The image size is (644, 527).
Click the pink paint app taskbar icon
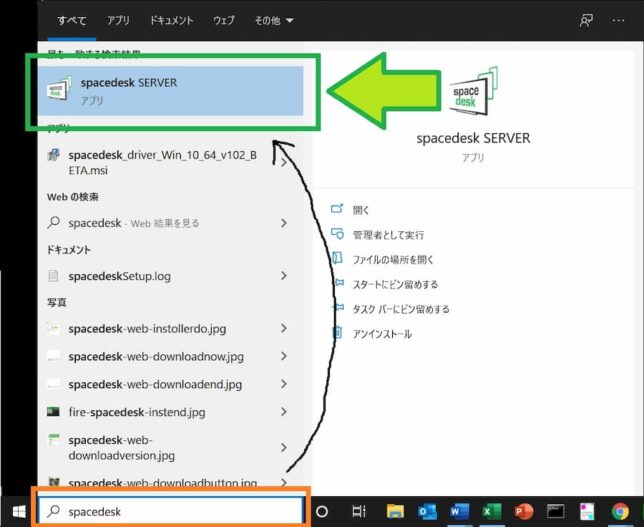pos(587,512)
